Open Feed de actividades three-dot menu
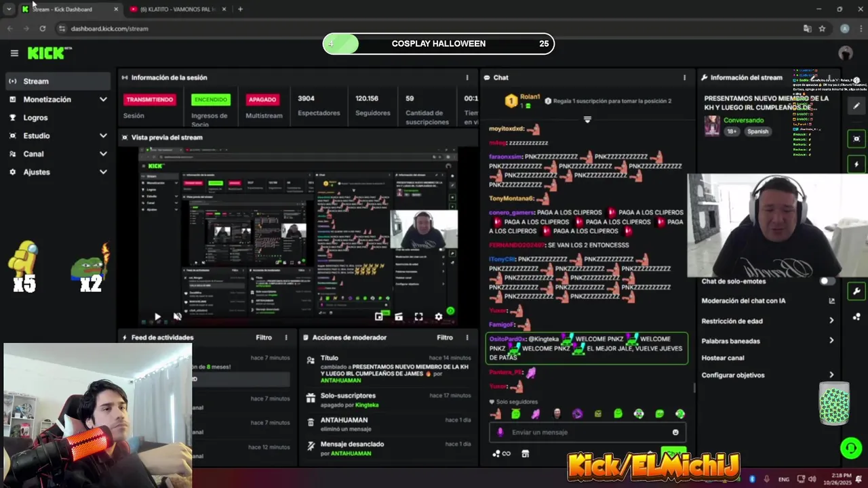Image resolution: width=868 pixels, height=488 pixels. [x=286, y=338]
